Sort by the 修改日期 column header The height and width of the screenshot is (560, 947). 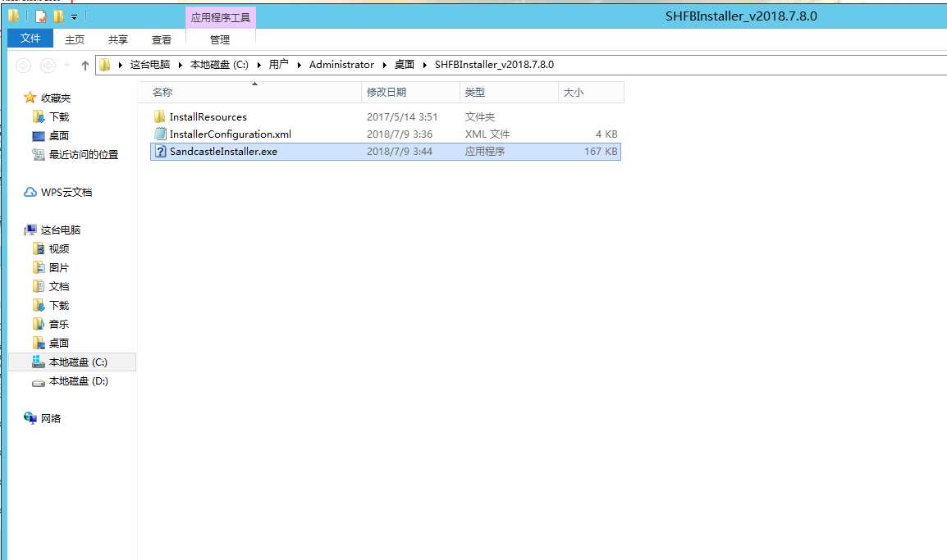click(x=410, y=93)
